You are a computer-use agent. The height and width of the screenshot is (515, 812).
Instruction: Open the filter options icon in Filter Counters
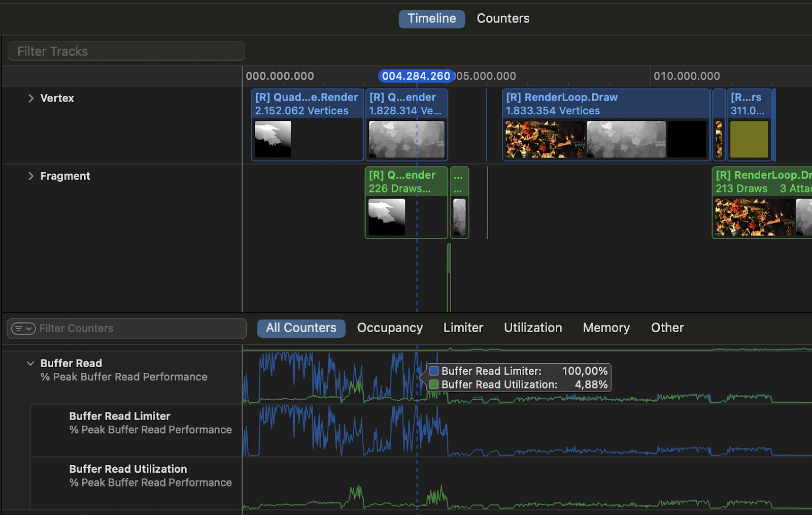click(x=22, y=328)
